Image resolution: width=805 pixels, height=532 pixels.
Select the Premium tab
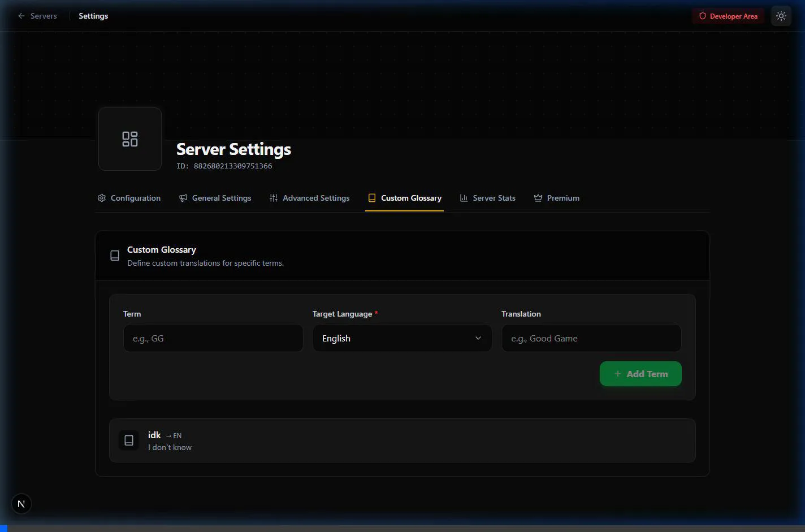557,198
